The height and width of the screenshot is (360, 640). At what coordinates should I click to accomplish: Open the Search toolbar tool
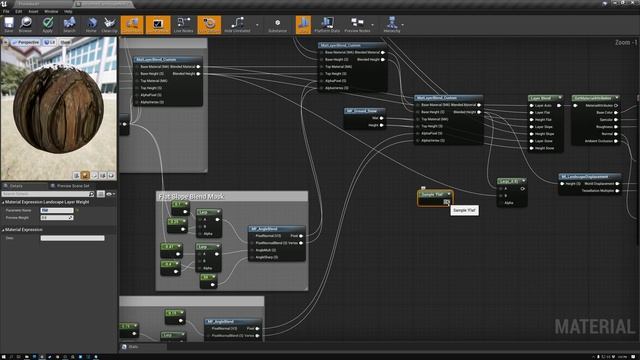pyautogui.click(x=69, y=24)
